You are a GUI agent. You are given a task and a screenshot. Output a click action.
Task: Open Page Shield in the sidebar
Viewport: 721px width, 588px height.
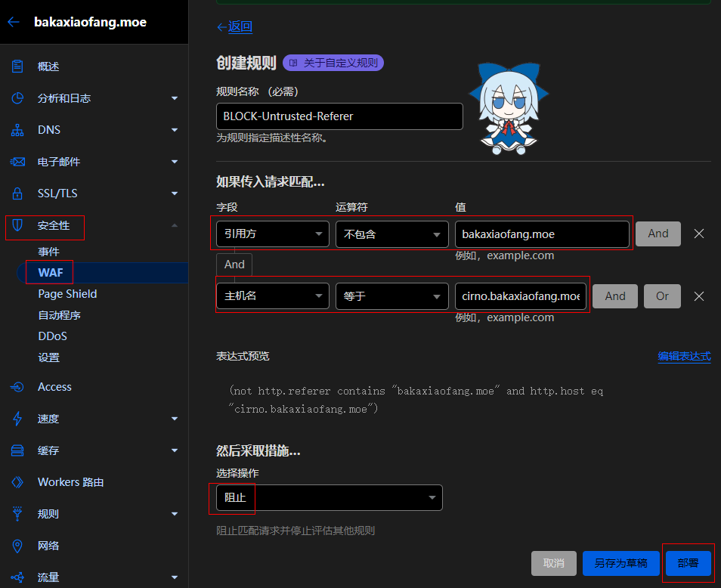point(67,294)
